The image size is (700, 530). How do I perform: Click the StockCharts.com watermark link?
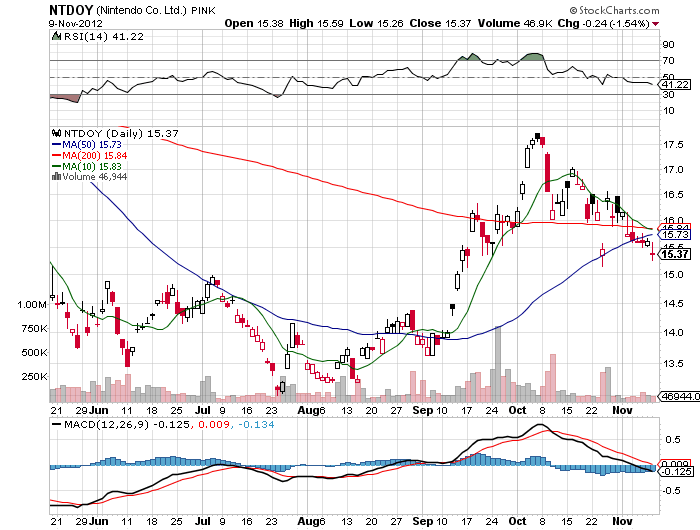click(614, 10)
